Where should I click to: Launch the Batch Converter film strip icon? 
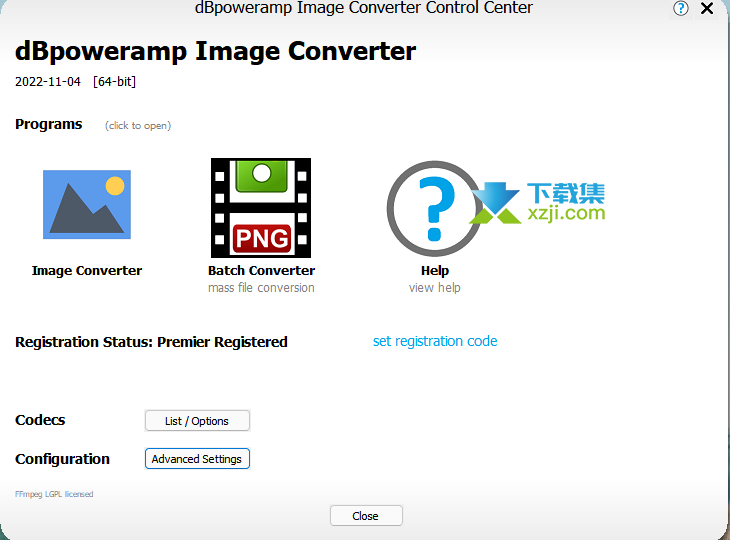(x=261, y=208)
